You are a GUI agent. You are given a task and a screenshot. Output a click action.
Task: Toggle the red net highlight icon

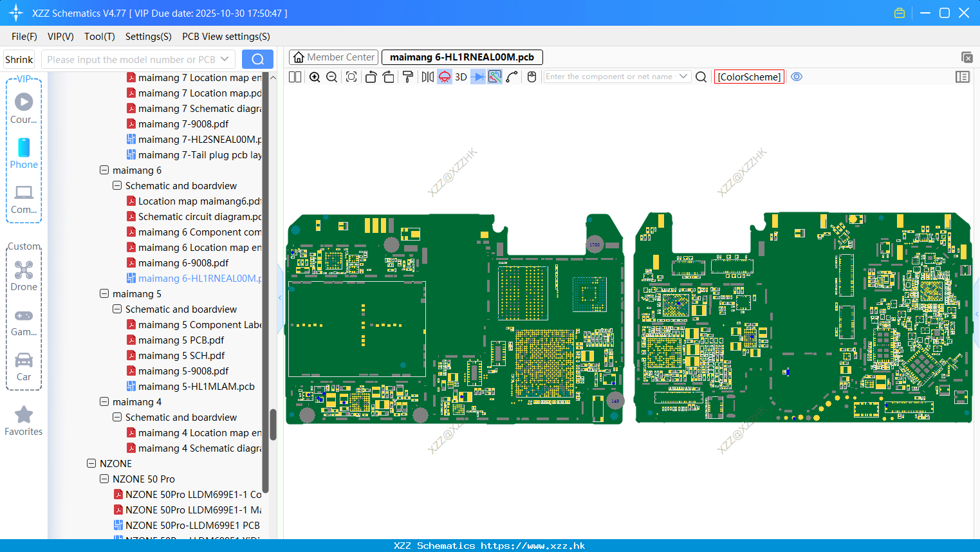click(x=445, y=77)
